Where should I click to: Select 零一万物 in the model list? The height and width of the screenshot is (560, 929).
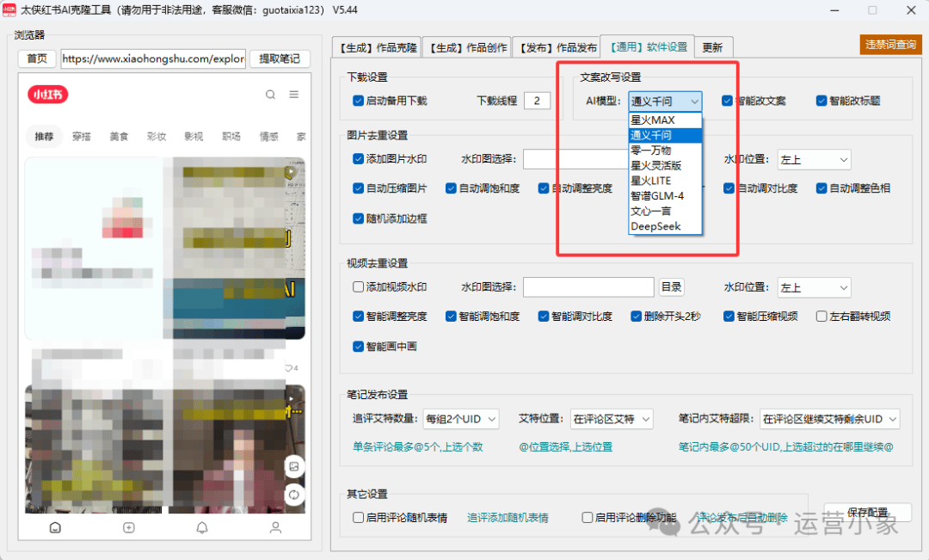coord(665,151)
